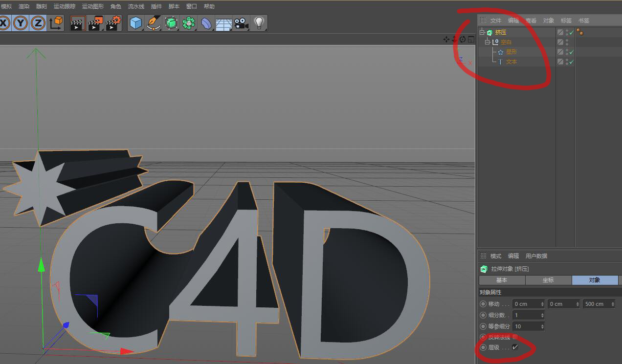Switch to the 基本 tab

(x=502, y=280)
